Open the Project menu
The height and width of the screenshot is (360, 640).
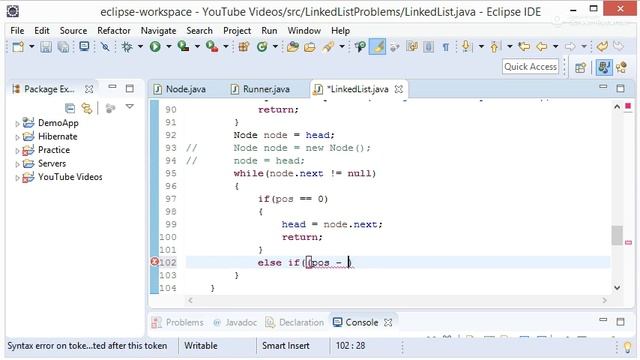[x=237, y=31]
